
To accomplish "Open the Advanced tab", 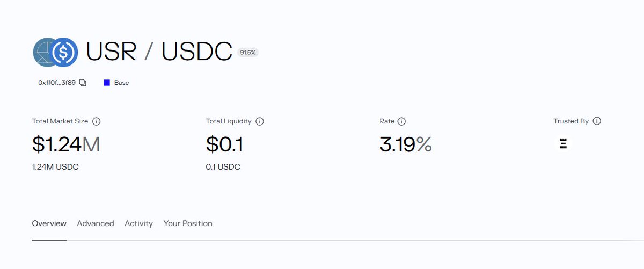I will point(96,223).
